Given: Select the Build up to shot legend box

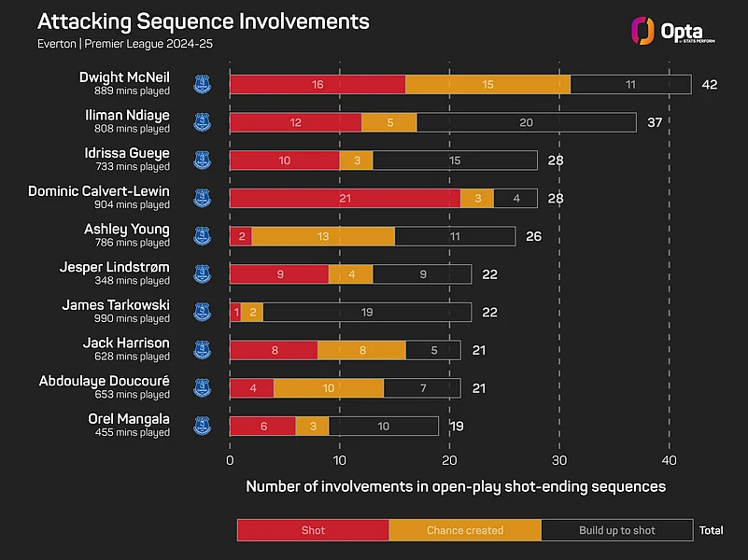Looking at the screenshot, I should click(617, 530).
